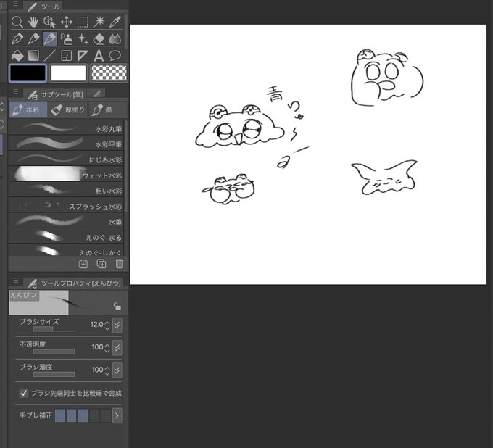Select the Airbrush spray tool
493x448 pixels.
point(67,38)
